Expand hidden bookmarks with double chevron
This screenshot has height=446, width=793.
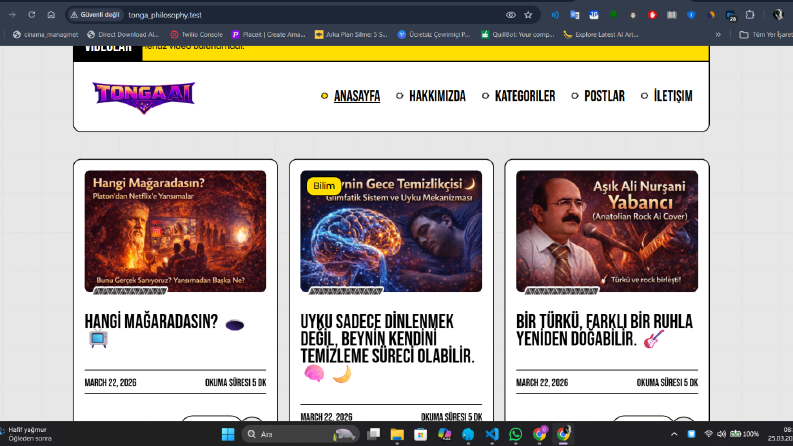click(x=718, y=34)
